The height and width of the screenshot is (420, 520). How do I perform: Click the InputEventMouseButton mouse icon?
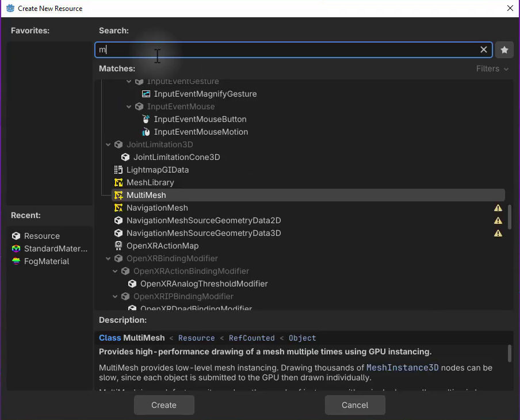146,119
